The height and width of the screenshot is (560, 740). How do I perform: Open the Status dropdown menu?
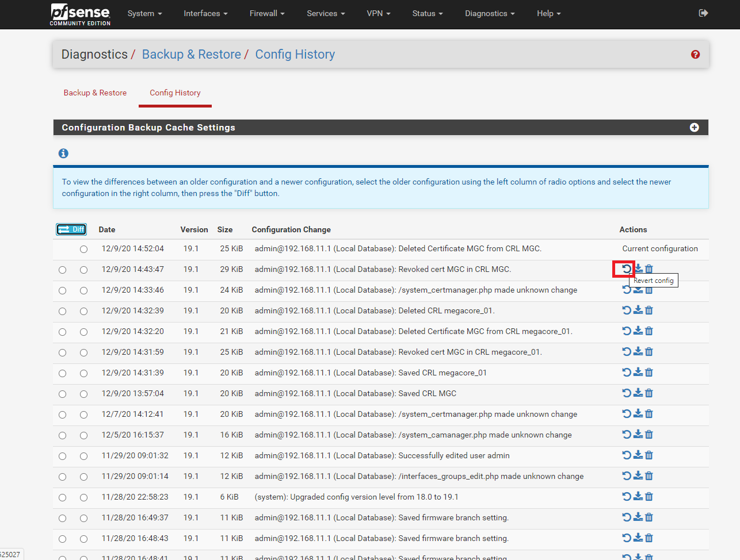point(428,13)
